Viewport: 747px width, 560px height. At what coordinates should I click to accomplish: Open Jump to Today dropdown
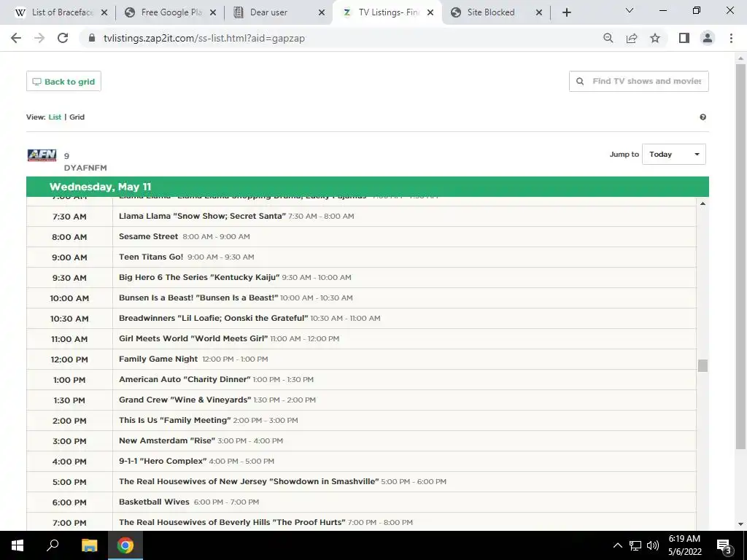[673, 155]
